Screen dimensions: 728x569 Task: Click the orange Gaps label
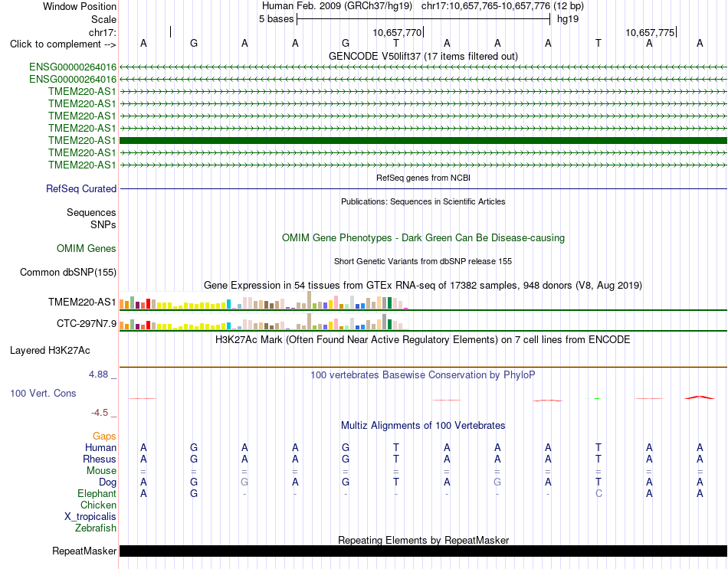coord(104,436)
